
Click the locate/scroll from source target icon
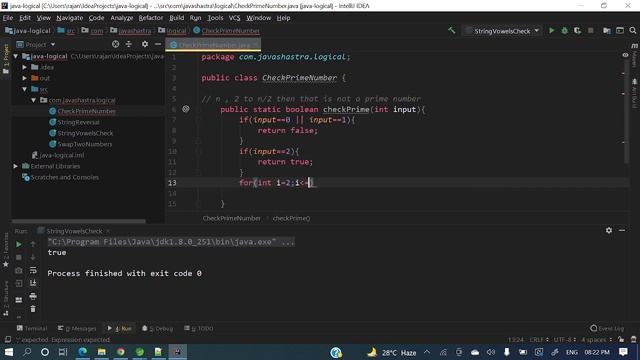pyautogui.click(x=116, y=44)
